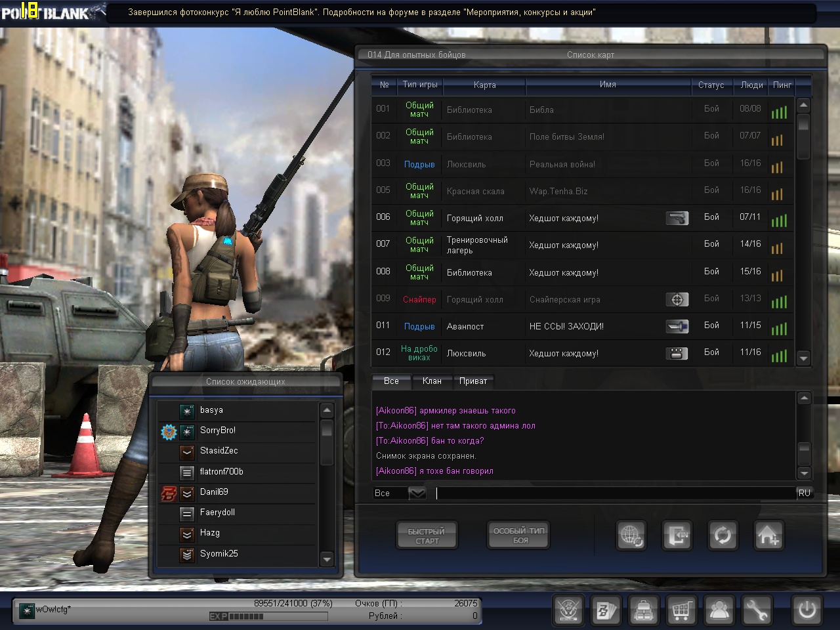Click into chat message input field
The height and width of the screenshot is (630, 840).
coord(616,493)
